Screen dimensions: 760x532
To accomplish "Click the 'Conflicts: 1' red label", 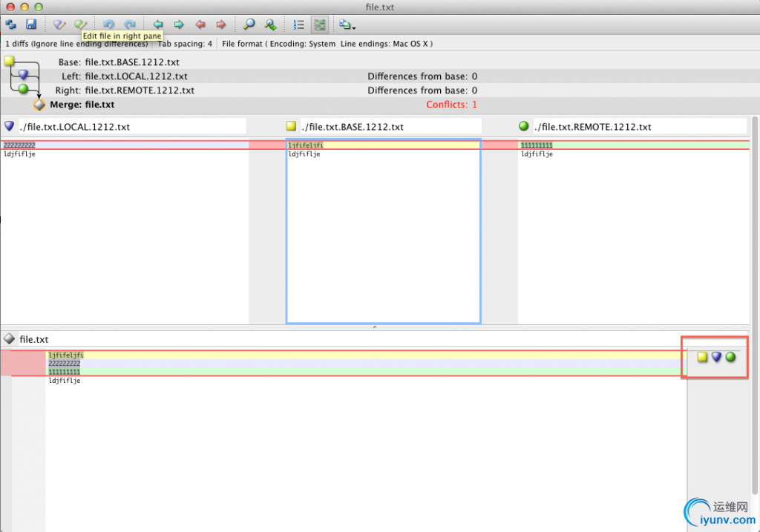I will [452, 104].
